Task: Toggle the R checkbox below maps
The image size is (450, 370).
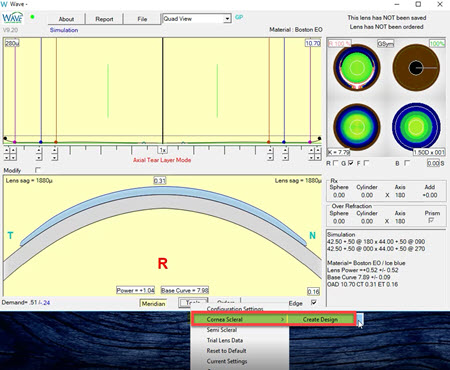Action: tap(336, 163)
